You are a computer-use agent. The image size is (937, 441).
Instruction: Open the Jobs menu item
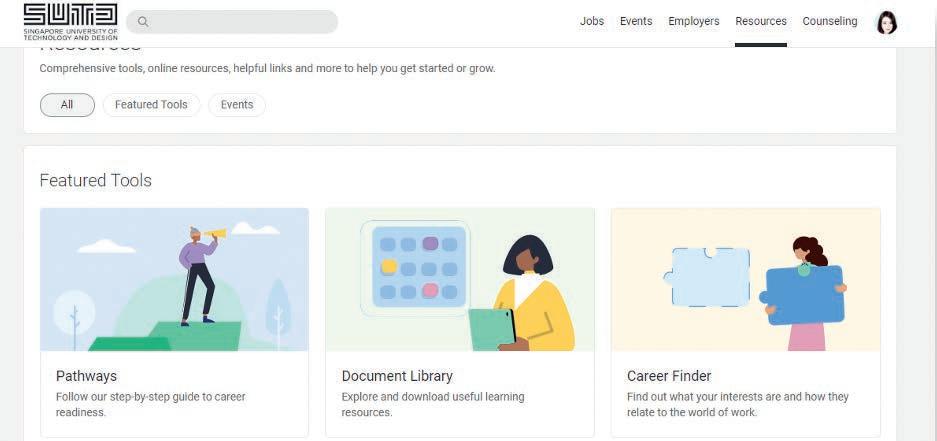pos(592,21)
